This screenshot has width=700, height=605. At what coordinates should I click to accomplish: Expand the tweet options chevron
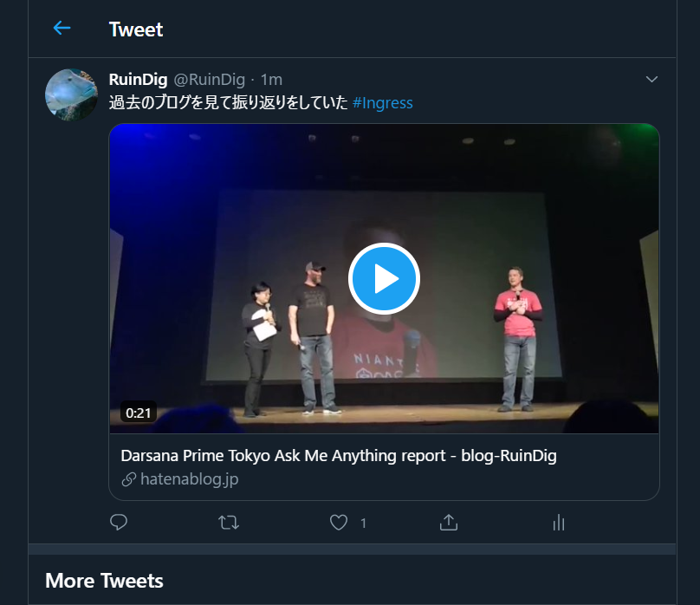(651, 80)
